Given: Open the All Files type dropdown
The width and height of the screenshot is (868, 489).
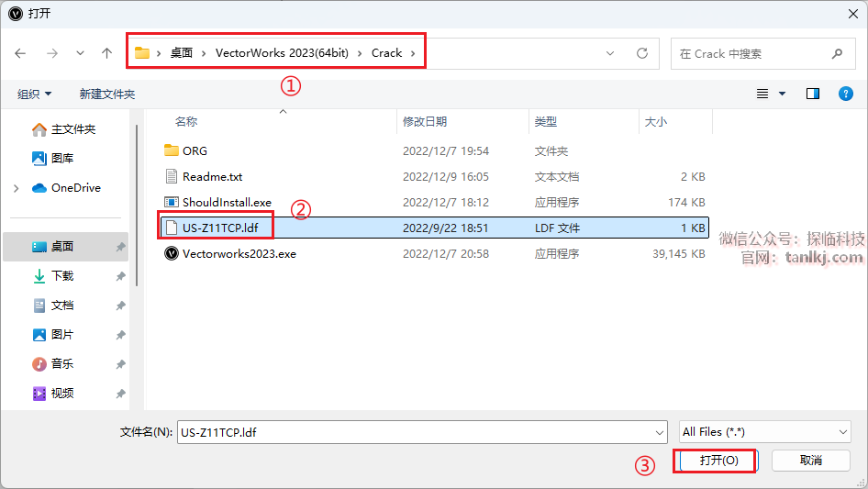Looking at the screenshot, I should pyautogui.click(x=765, y=432).
